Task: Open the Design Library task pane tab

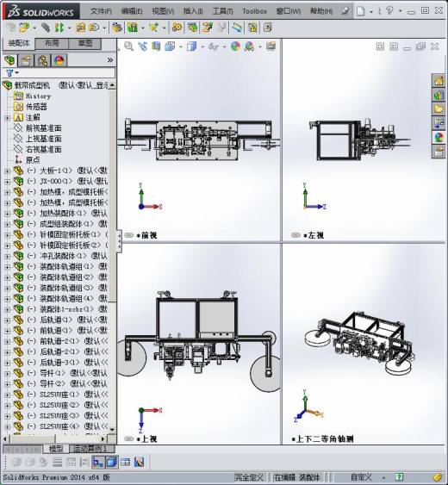Action: point(439,95)
